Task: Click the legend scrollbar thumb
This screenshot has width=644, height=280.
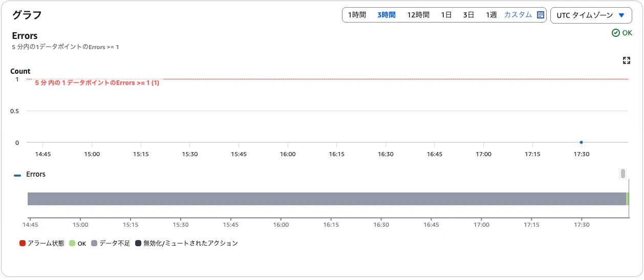Action: (623, 174)
